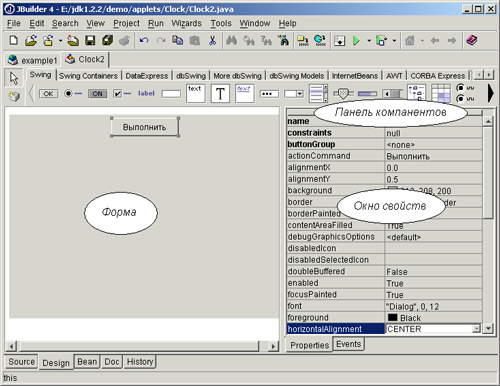Switch to the Swing Containers palette tab
The image size is (500, 386).
(88, 76)
